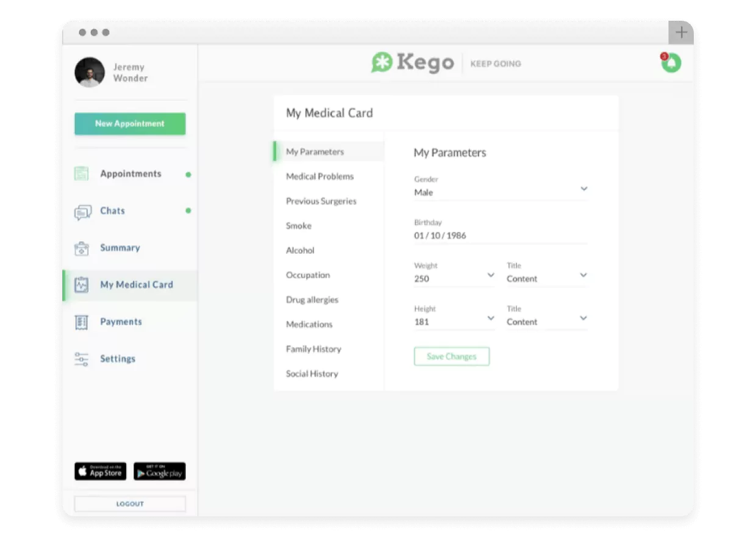
Task: Expand the Gender dropdown arrow
Action: (583, 189)
